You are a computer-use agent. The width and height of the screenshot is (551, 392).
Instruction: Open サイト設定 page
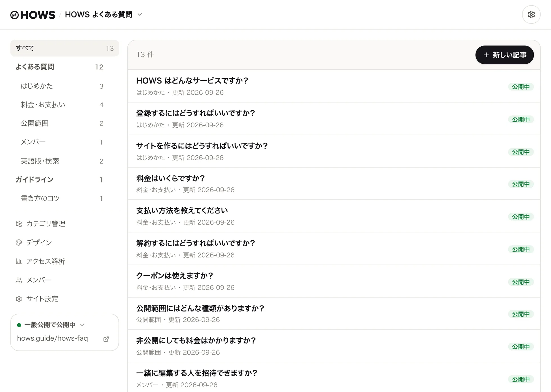(x=65, y=299)
